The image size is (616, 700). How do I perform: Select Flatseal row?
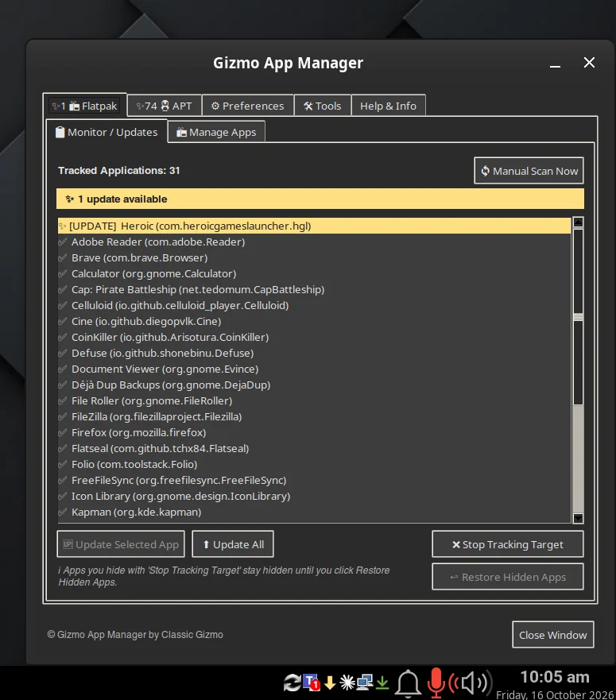pyautogui.click(x=314, y=449)
